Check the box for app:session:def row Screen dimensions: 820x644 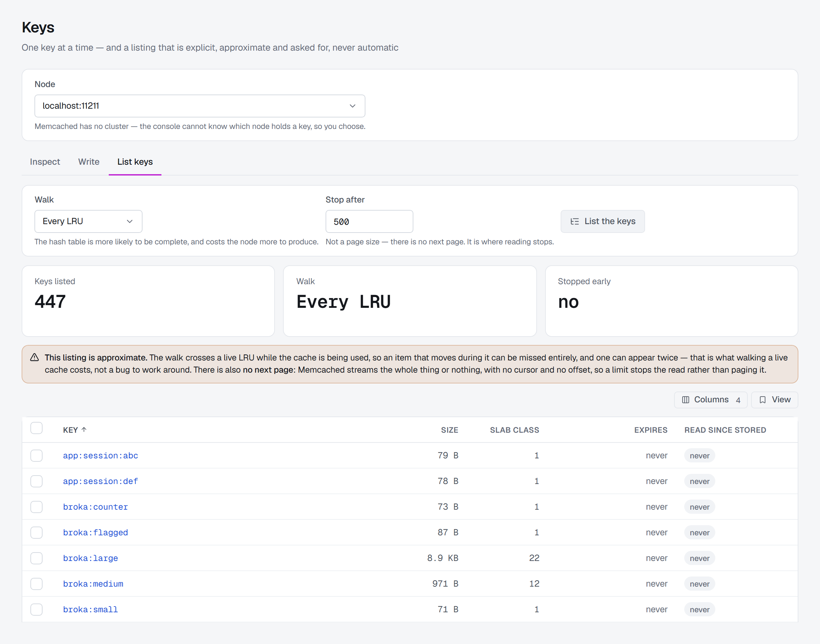pyautogui.click(x=36, y=481)
